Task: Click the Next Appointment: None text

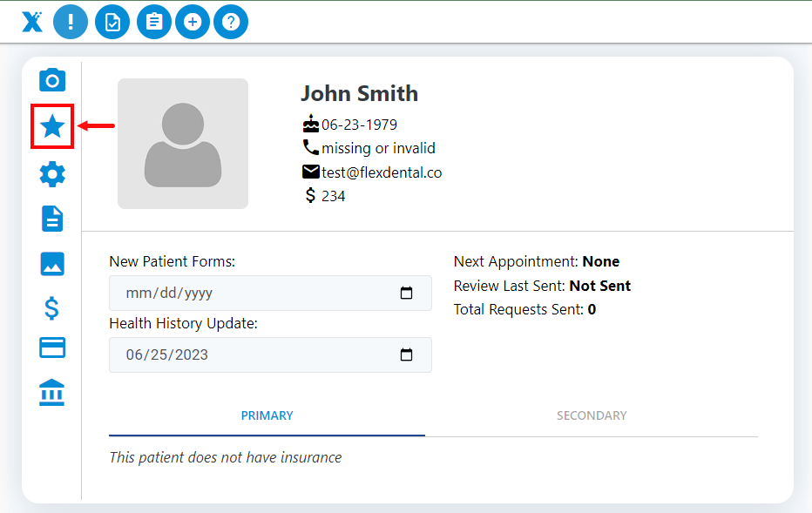Action: [x=537, y=261]
